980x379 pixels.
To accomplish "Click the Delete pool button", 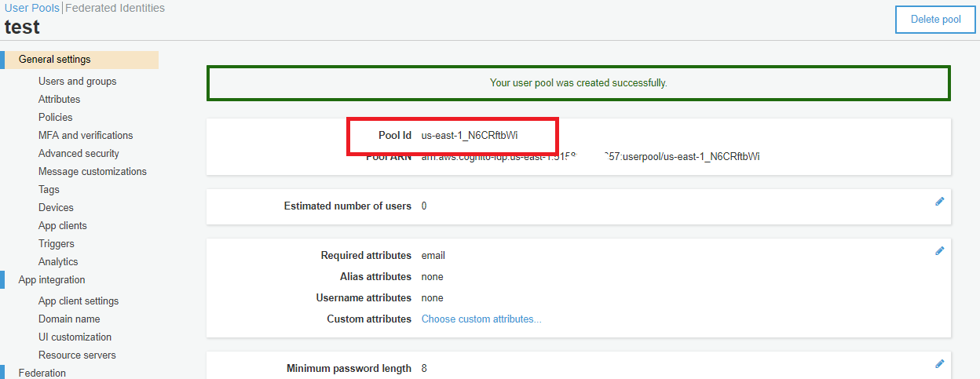I will (935, 20).
